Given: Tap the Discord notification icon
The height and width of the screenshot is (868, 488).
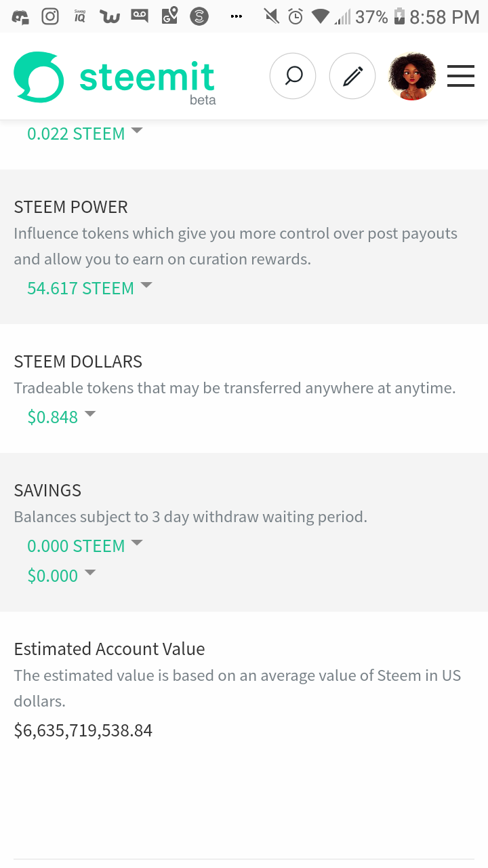Looking at the screenshot, I should [20, 16].
